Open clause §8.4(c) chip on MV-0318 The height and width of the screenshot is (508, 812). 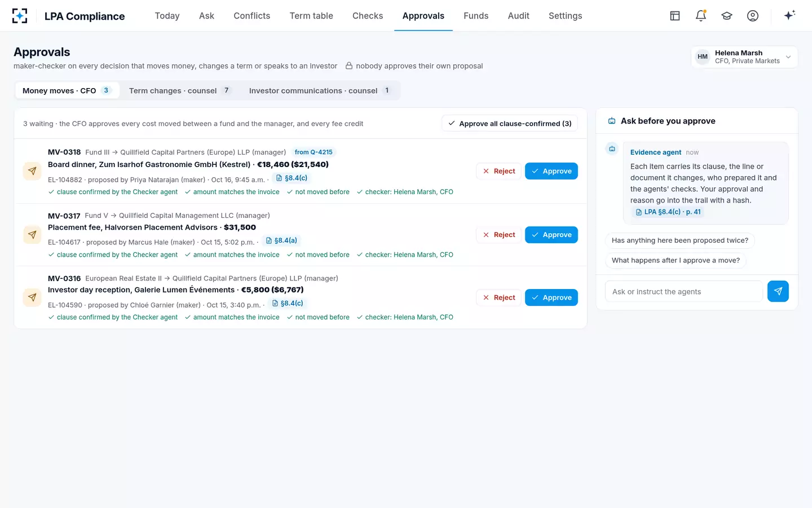click(292, 178)
